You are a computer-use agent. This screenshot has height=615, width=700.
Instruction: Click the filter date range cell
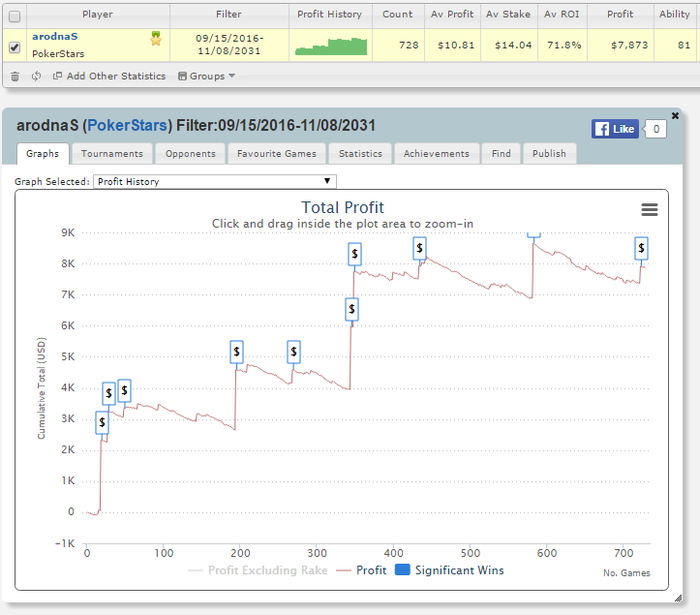pyautogui.click(x=229, y=45)
